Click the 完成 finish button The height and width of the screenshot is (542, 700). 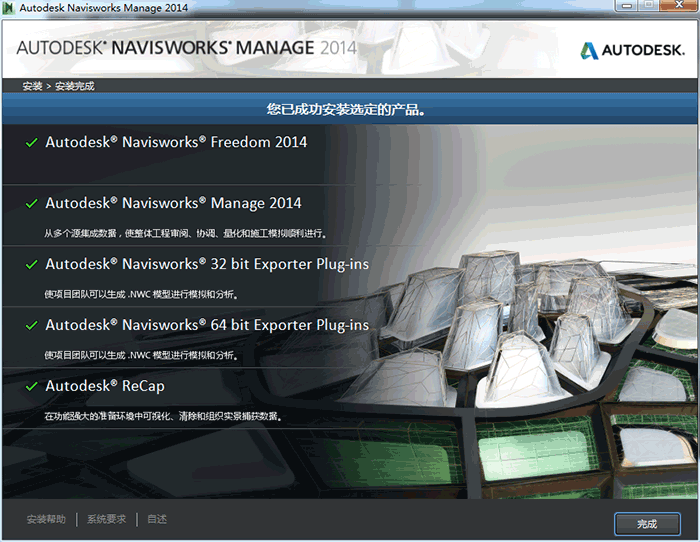click(x=647, y=523)
